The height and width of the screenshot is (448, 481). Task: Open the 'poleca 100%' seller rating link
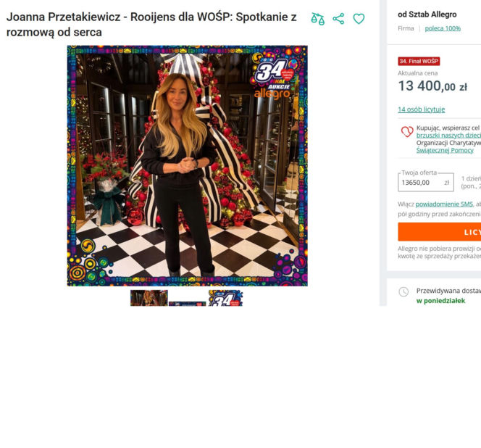(x=443, y=28)
